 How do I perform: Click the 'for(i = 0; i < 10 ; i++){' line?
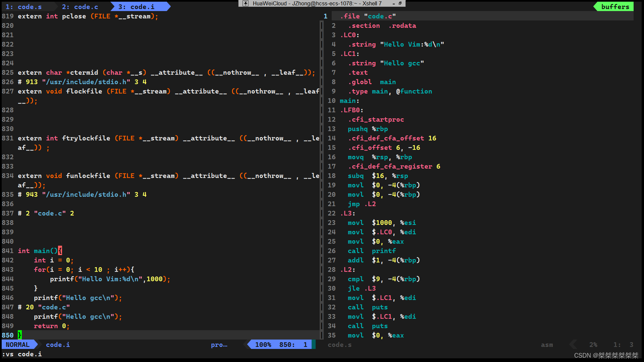[84, 269]
